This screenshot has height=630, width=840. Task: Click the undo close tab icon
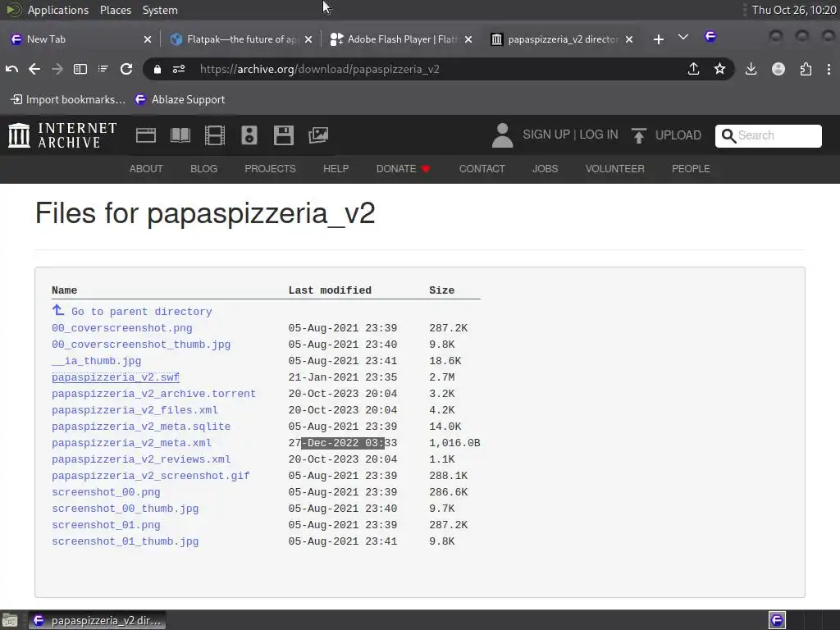click(11, 69)
